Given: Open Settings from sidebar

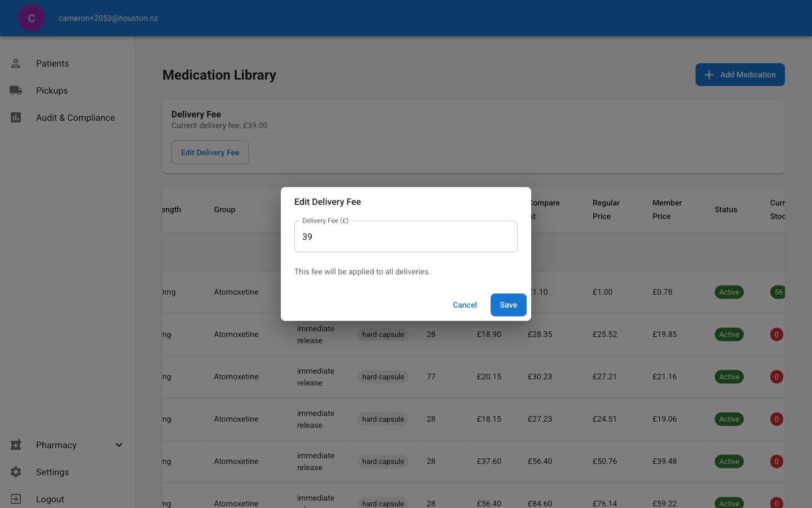Looking at the screenshot, I should click(x=68, y=472).
